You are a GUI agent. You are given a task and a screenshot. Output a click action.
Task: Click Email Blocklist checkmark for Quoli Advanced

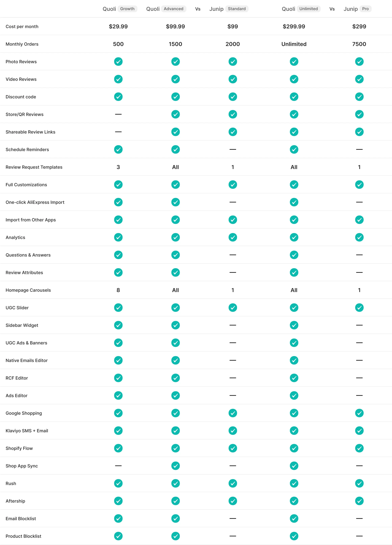click(x=175, y=518)
